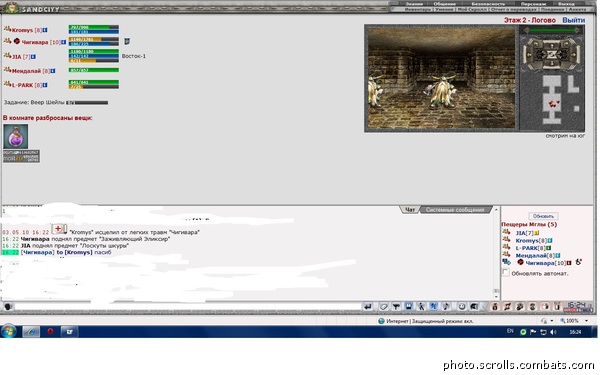
Task: Send the chat message with the enter arrow
Action: click(368, 307)
